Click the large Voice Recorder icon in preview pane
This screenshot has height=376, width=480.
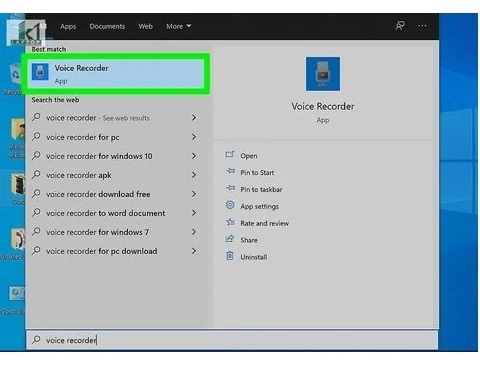coord(323,74)
